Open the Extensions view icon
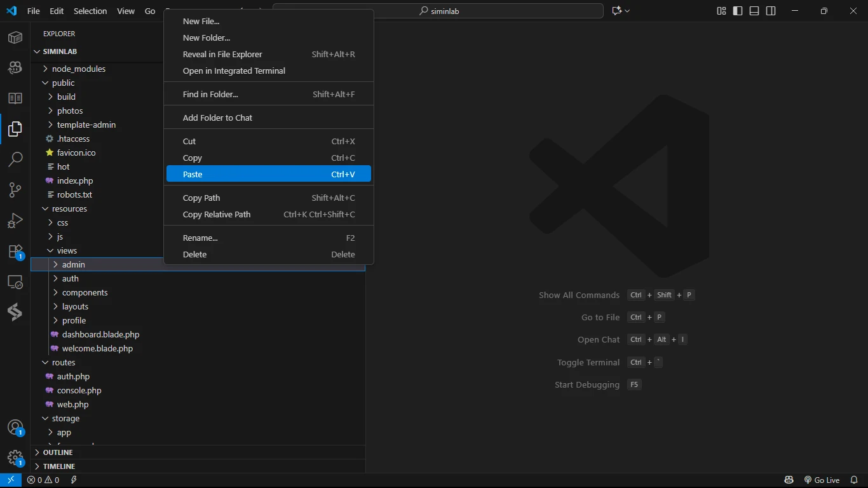This screenshot has height=488, width=868. (15, 252)
